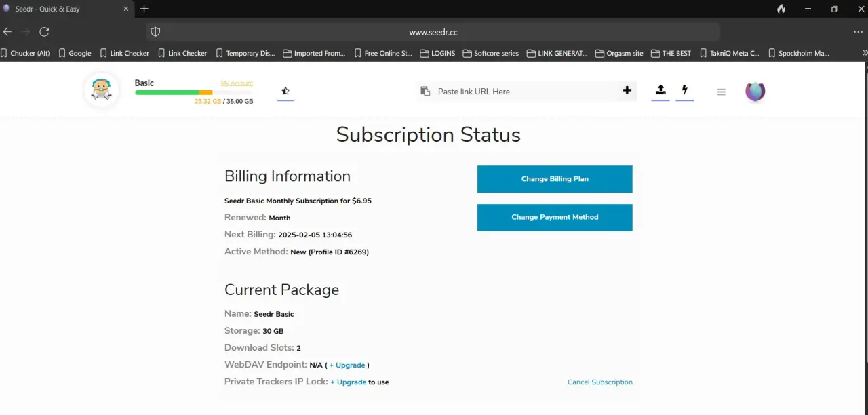Open Google bookmark
The width and height of the screenshot is (868, 415).
pyautogui.click(x=75, y=53)
